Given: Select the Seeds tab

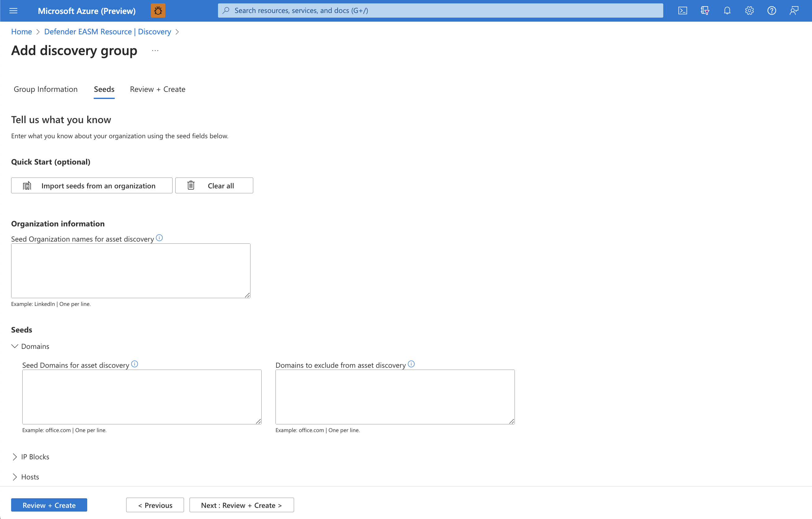Looking at the screenshot, I should click(x=104, y=89).
